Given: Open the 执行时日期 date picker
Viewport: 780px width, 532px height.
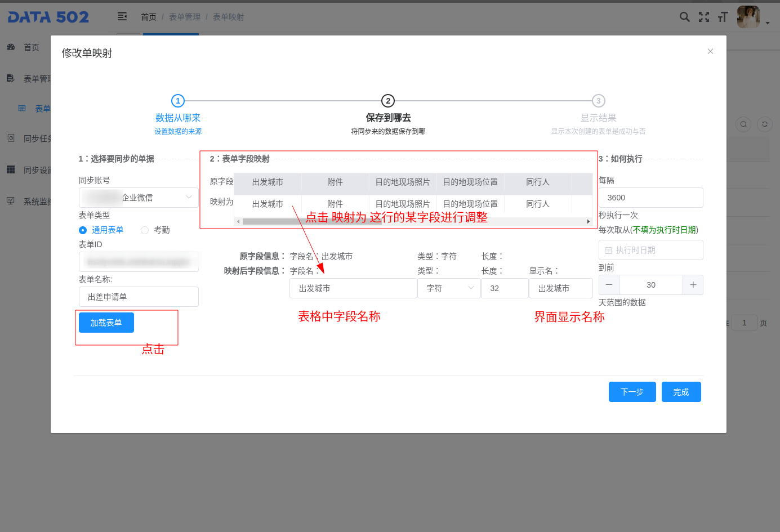Looking at the screenshot, I should pyautogui.click(x=650, y=250).
